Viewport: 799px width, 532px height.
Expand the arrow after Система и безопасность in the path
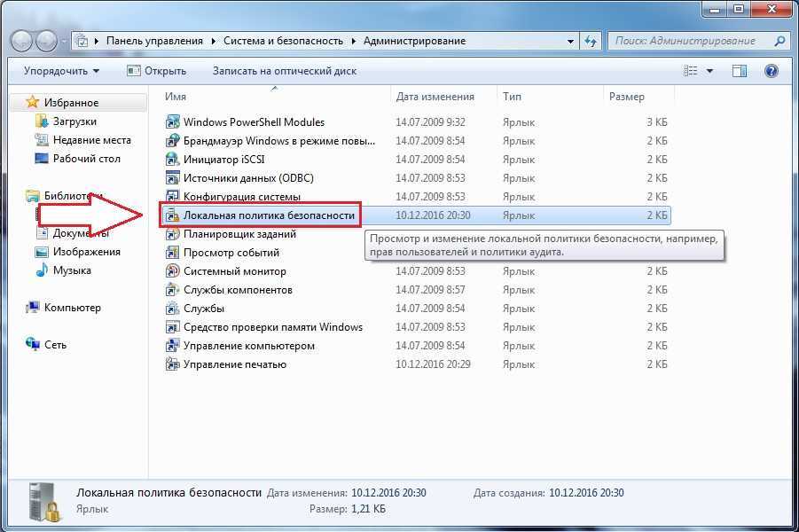(x=353, y=42)
